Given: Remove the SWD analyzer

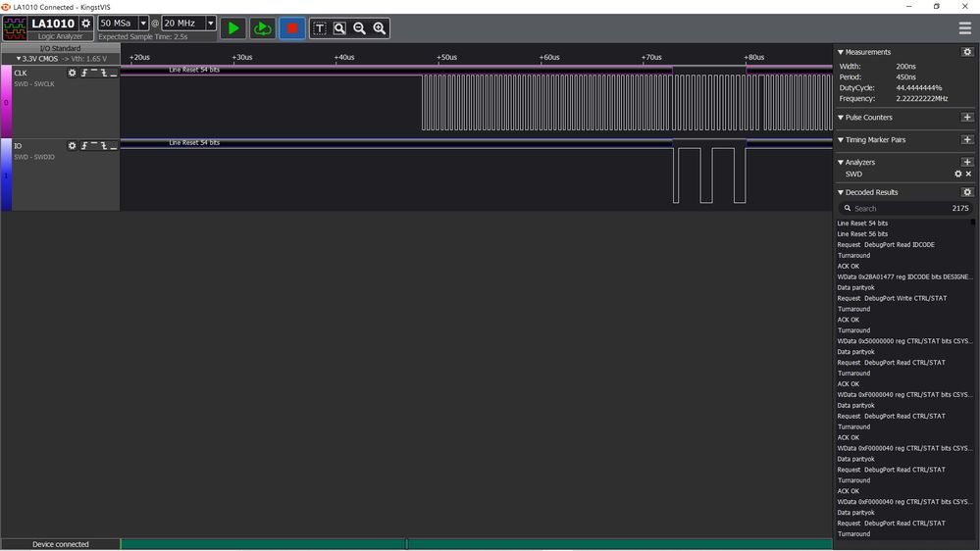Looking at the screenshot, I should coord(969,174).
